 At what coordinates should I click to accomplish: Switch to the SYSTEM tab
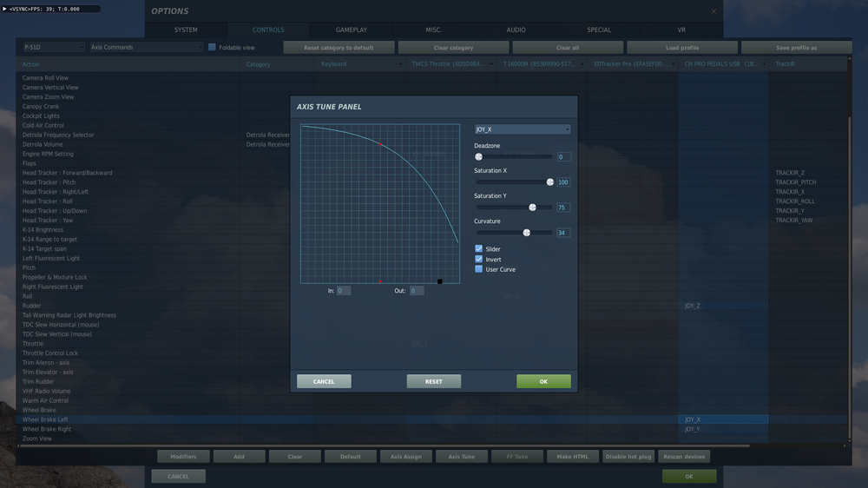(186, 30)
